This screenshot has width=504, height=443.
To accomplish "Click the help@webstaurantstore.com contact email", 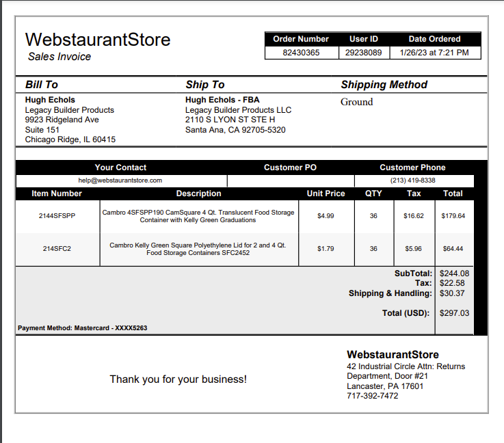I will tap(120, 180).
